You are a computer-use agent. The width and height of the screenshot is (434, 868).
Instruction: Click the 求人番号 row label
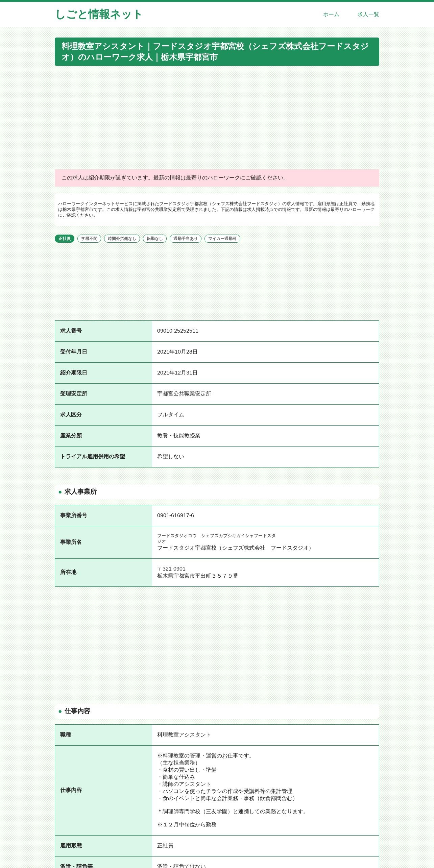tap(71, 331)
